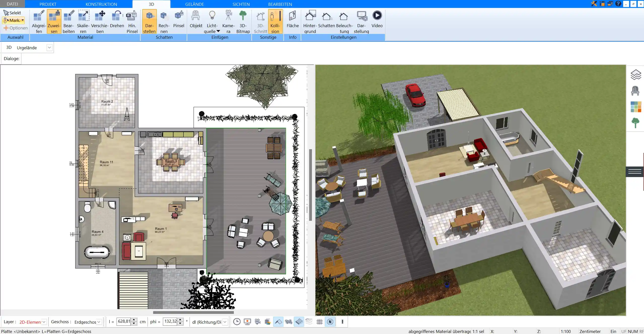
Task: Expand the Urgelände dropdown
Action: click(50, 48)
